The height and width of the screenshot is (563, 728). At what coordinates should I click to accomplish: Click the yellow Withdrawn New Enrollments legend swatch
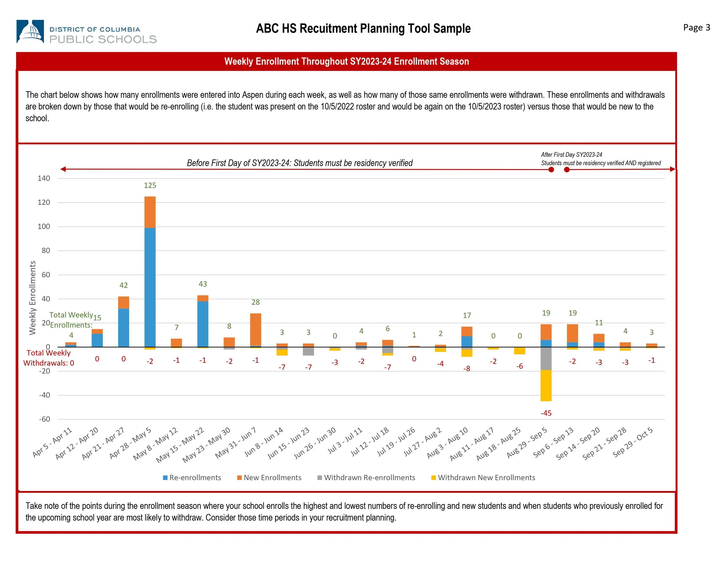click(433, 478)
